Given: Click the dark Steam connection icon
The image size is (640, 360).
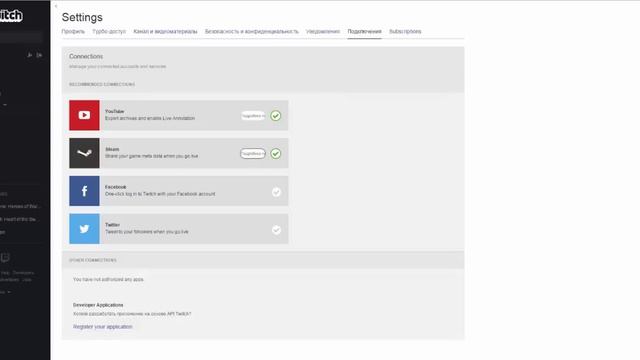Looking at the screenshot, I should point(84,153).
